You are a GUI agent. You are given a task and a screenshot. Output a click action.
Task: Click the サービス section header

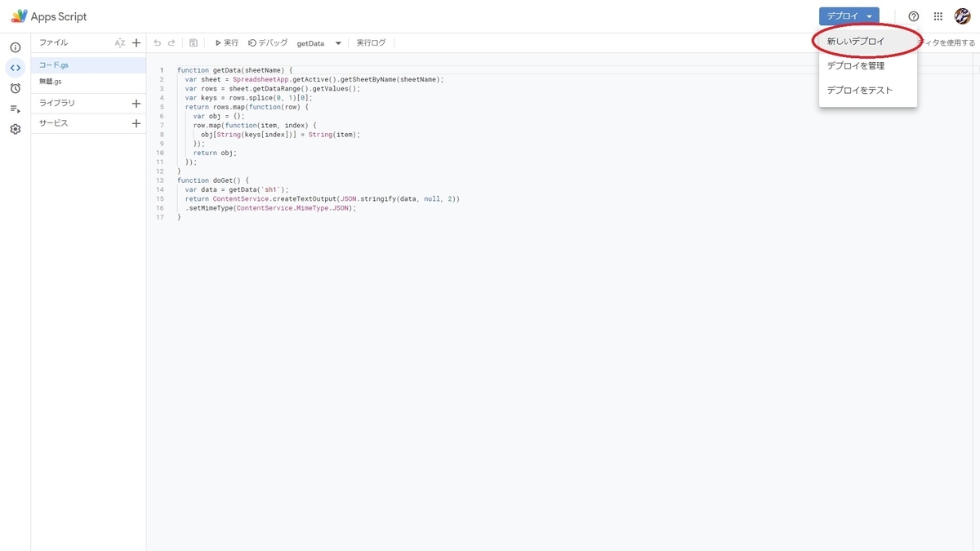(54, 123)
